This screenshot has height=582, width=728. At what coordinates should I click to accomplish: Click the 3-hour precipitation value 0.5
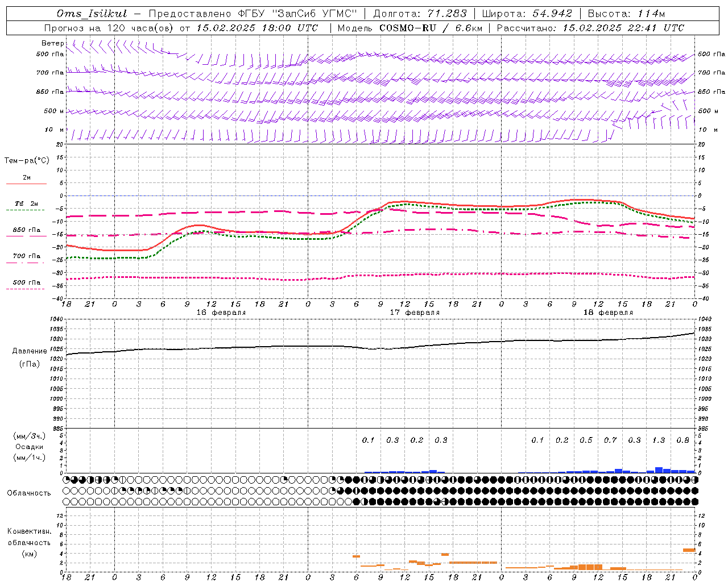coord(586,440)
